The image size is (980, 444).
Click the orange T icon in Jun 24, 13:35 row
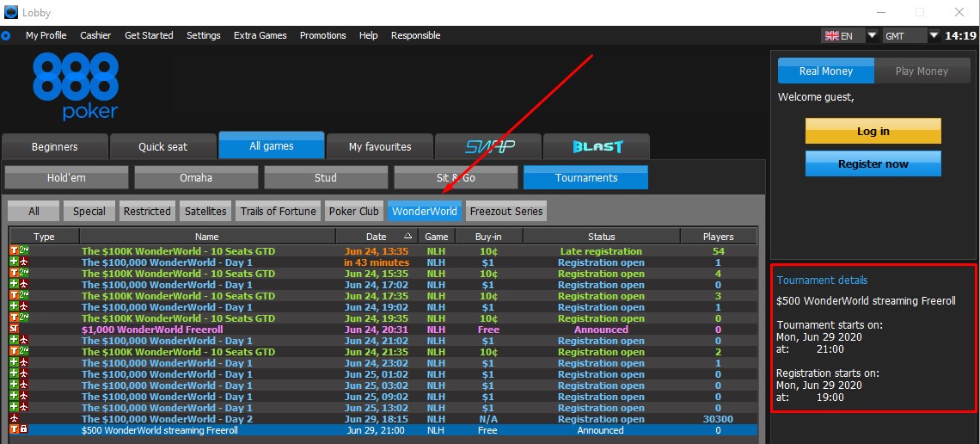(14, 250)
